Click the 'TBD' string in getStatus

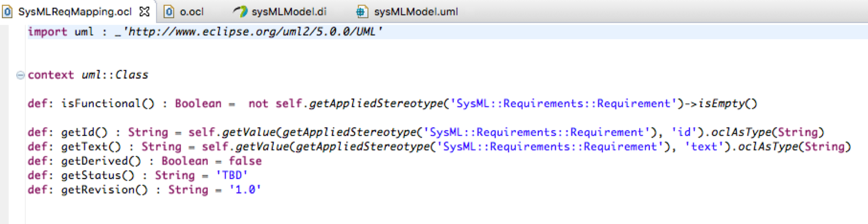tap(232, 175)
